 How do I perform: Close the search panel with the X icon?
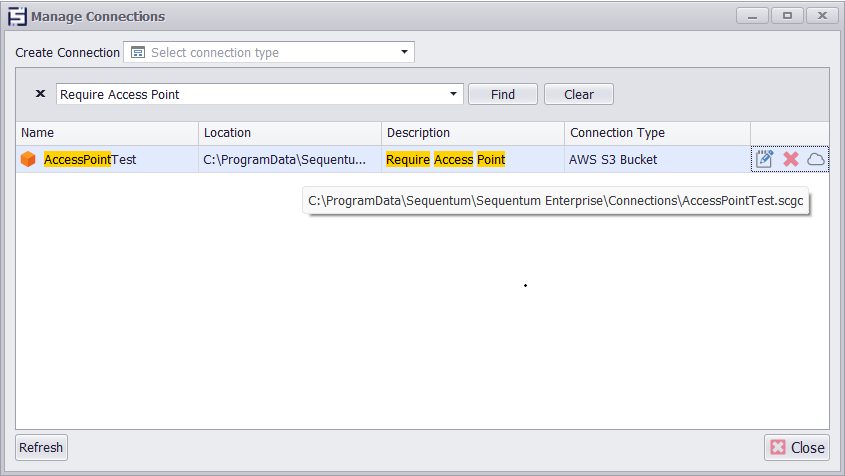40,94
